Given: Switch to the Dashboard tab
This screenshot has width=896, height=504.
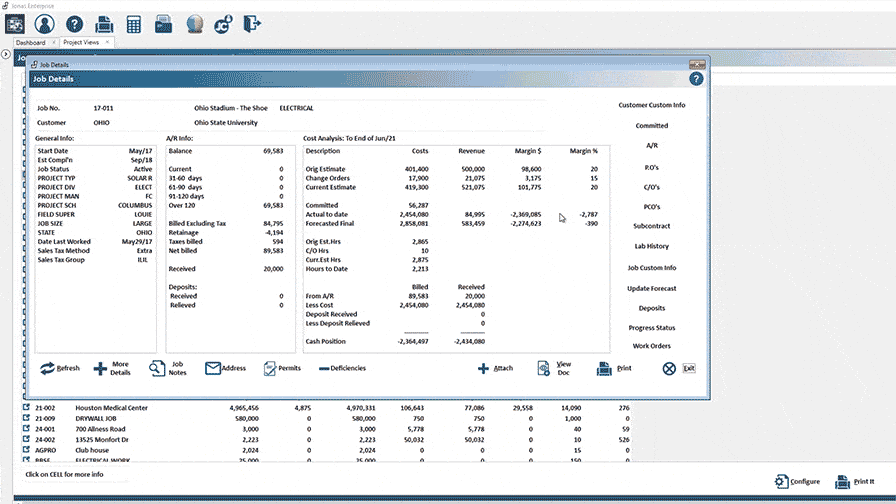Looking at the screenshot, I should coord(30,42).
